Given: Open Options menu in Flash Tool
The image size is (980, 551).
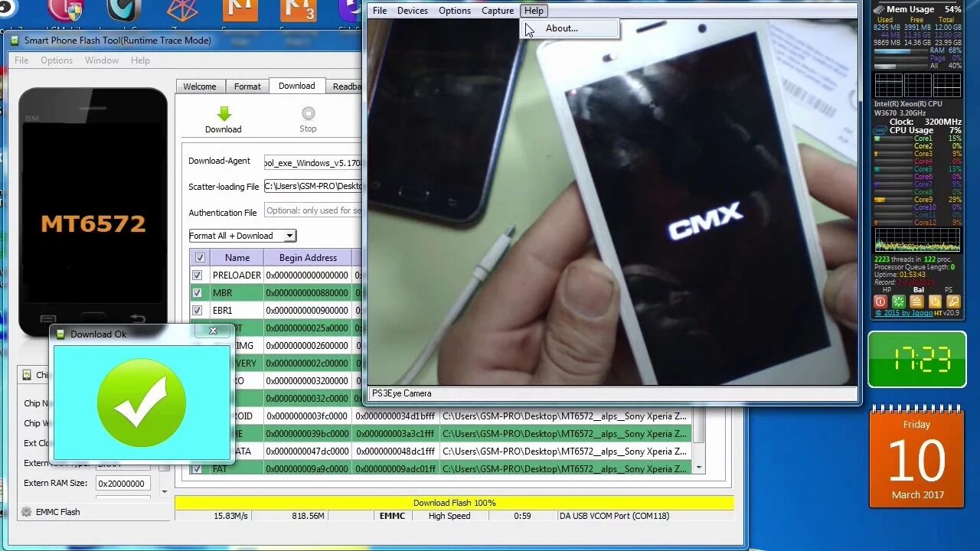Looking at the screenshot, I should coord(57,60).
